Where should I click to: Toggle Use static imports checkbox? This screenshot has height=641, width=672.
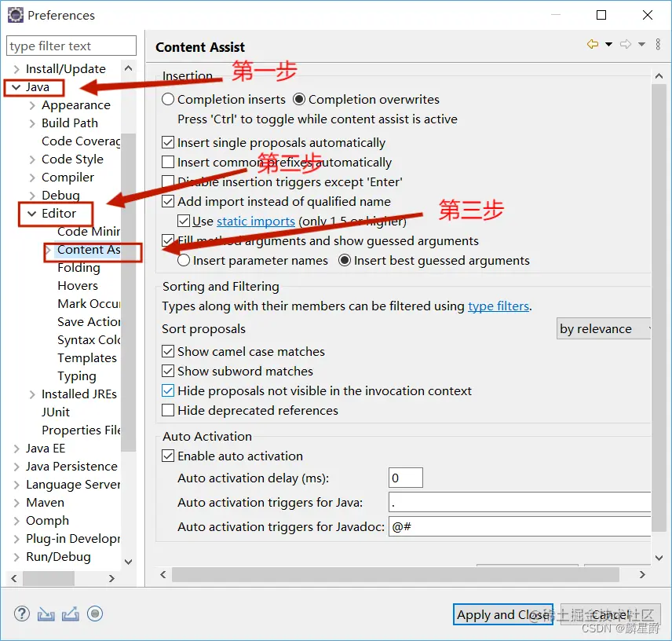click(x=184, y=222)
